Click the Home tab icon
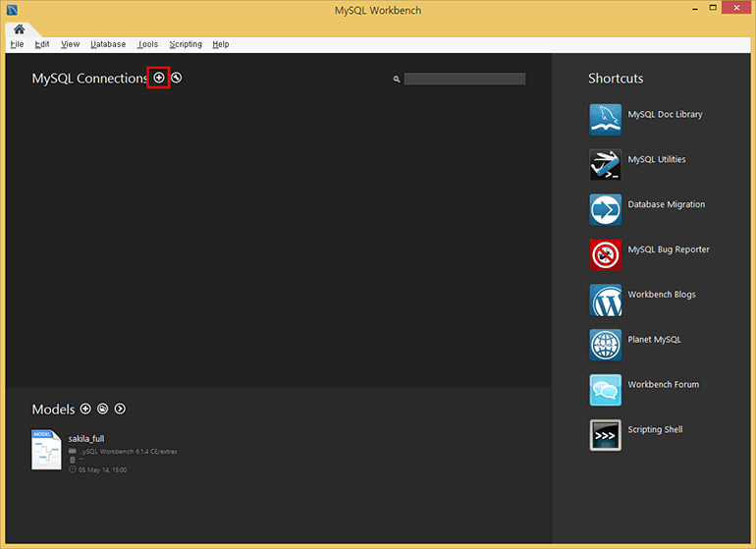Image resolution: width=756 pixels, height=549 pixels. point(19,29)
